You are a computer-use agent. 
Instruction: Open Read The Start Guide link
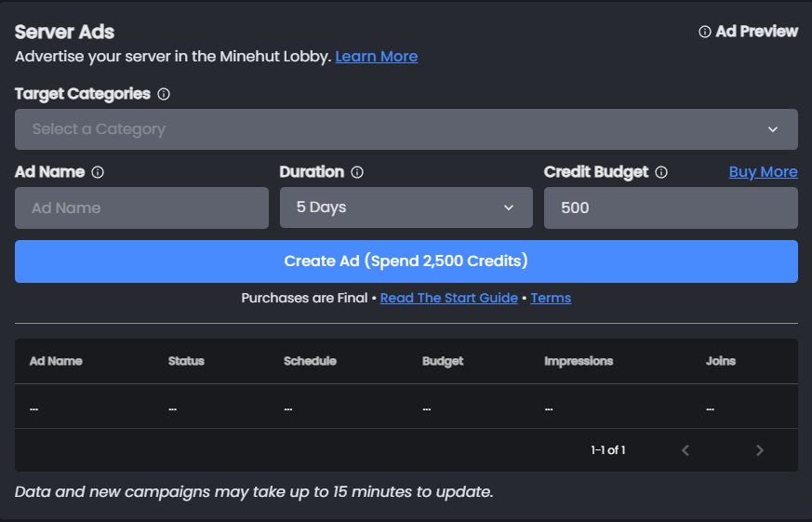(448, 298)
